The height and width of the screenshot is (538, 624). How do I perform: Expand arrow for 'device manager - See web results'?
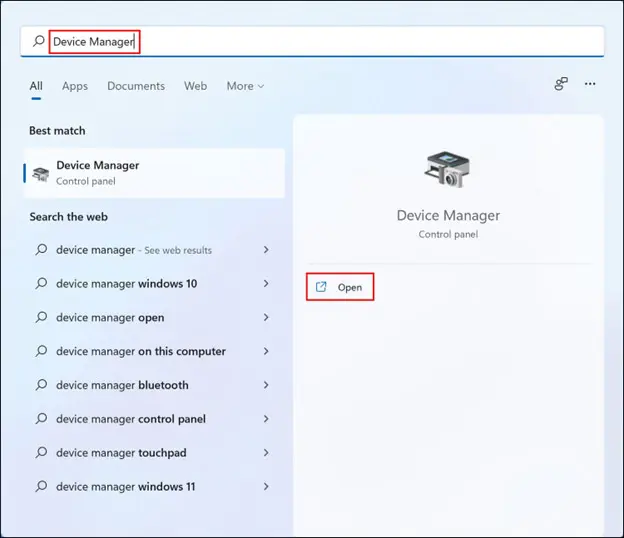tap(266, 250)
